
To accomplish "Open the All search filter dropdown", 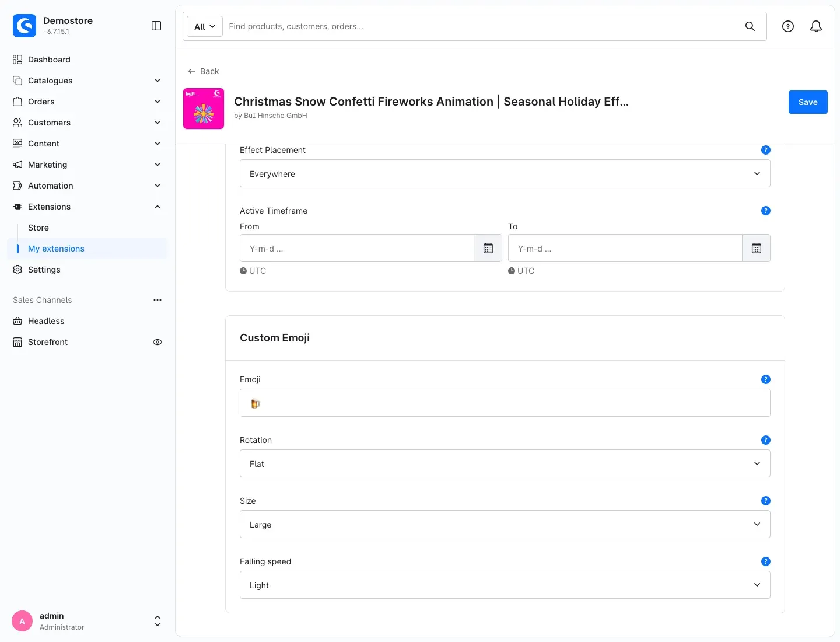I will click(205, 26).
